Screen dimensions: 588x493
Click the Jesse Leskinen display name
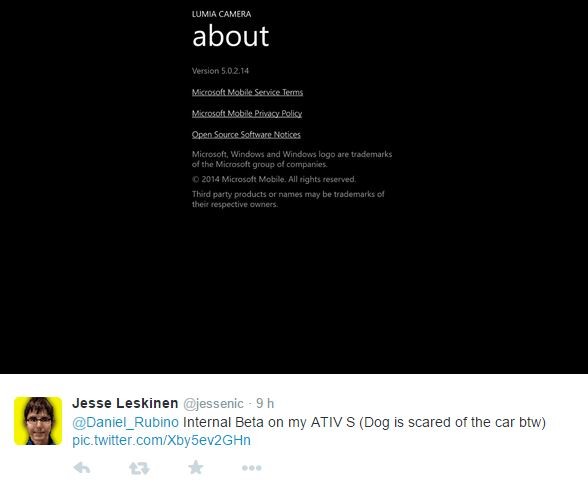125,403
